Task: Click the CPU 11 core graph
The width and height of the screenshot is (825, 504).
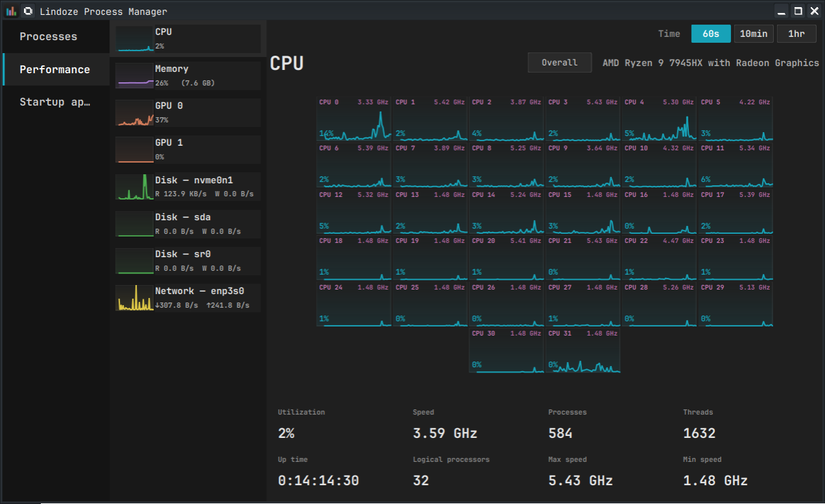Action: pyautogui.click(x=736, y=165)
